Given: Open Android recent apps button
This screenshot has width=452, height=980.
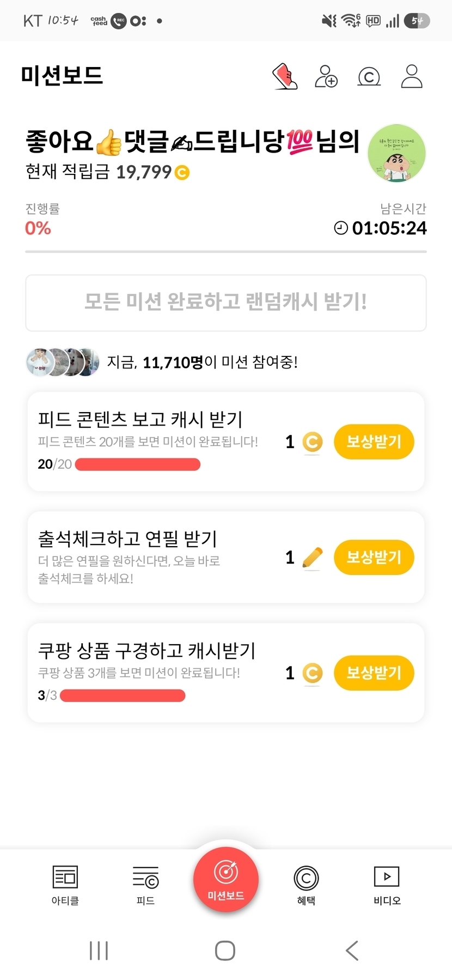Looking at the screenshot, I should point(99,951).
